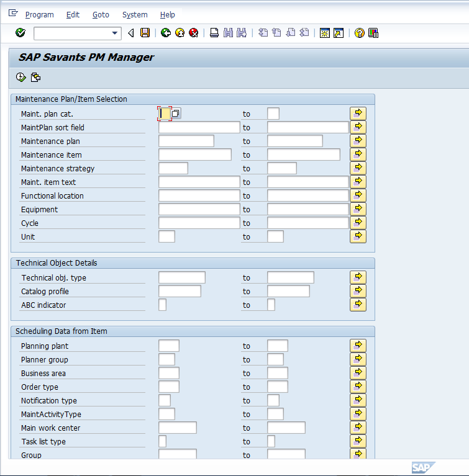The image size is (469, 476).
Task: Open multiple selection for Catalog profile
Action: pos(358,291)
